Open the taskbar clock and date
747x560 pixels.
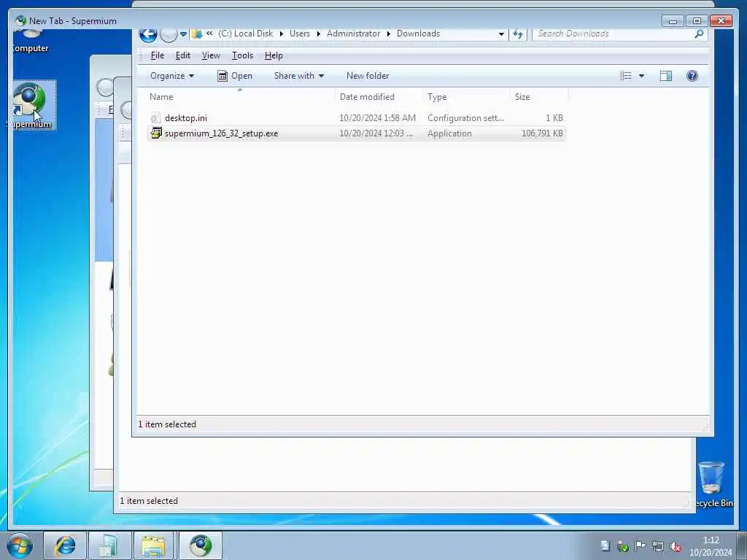[711, 546]
